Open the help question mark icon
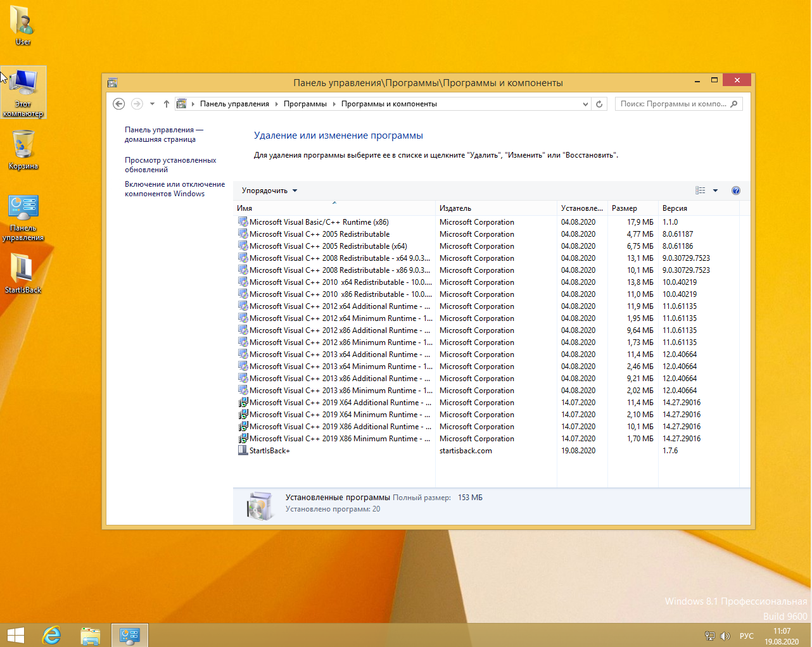Screen dimensions: 812x647 pyautogui.click(x=735, y=191)
